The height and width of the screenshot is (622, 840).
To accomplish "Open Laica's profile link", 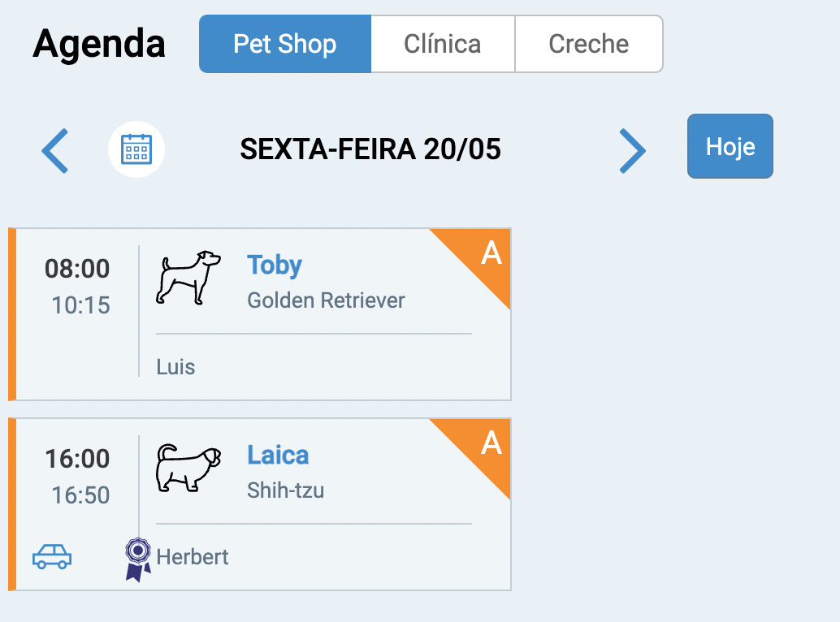I will tap(278, 455).
